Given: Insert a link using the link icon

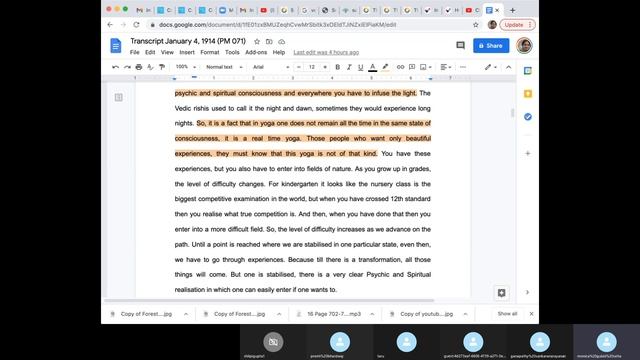Looking at the screenshot, I should [x=400, y=67].
